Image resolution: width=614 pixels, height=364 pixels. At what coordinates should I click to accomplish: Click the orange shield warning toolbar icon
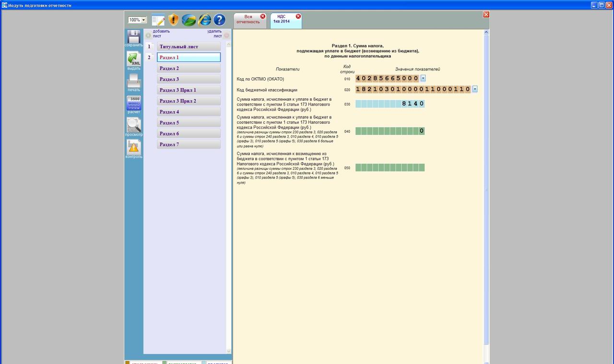point(173,20)
